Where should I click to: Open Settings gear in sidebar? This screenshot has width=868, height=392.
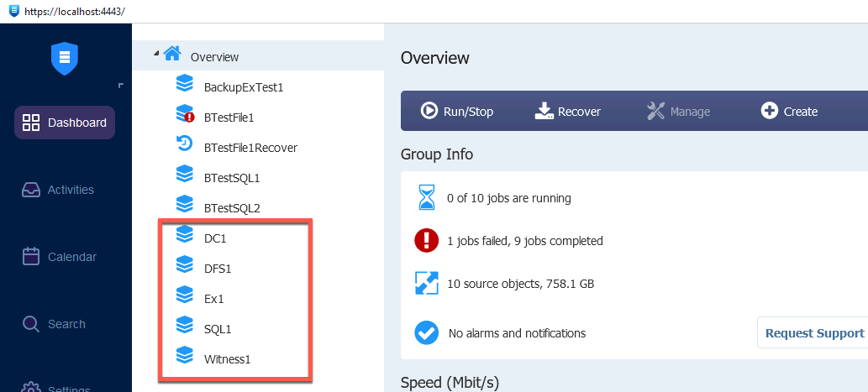coord(31,388)
